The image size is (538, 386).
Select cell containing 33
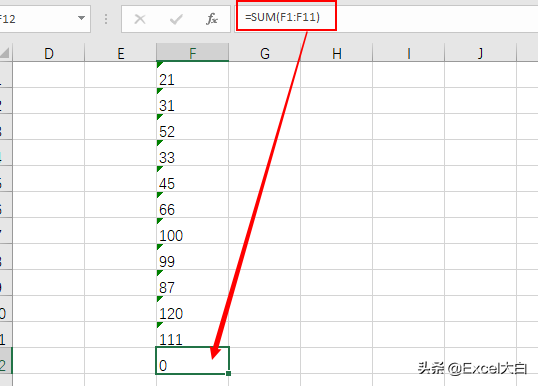pos(192,153)
